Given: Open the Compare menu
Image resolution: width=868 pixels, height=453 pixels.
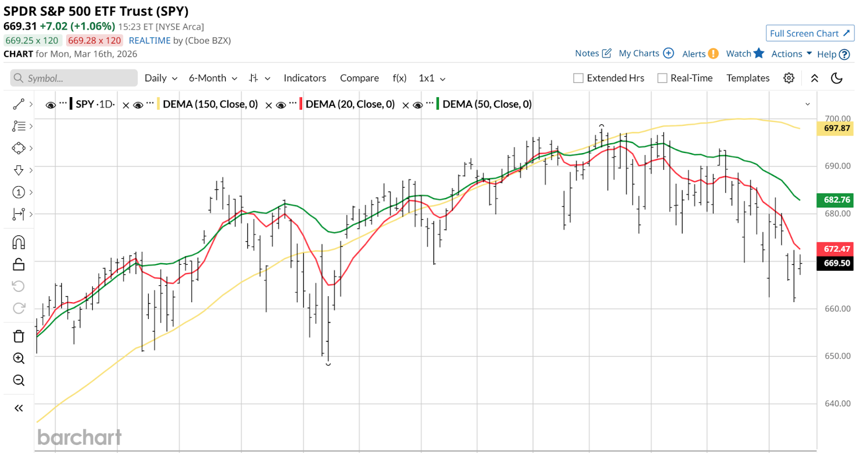Looking at the screenshot, I should pos(359,78).
